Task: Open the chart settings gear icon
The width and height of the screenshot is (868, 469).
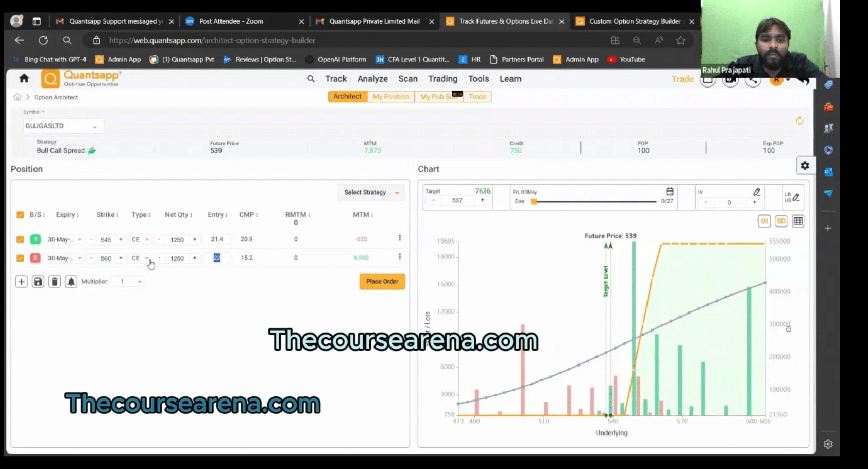Action: [805, 166]
